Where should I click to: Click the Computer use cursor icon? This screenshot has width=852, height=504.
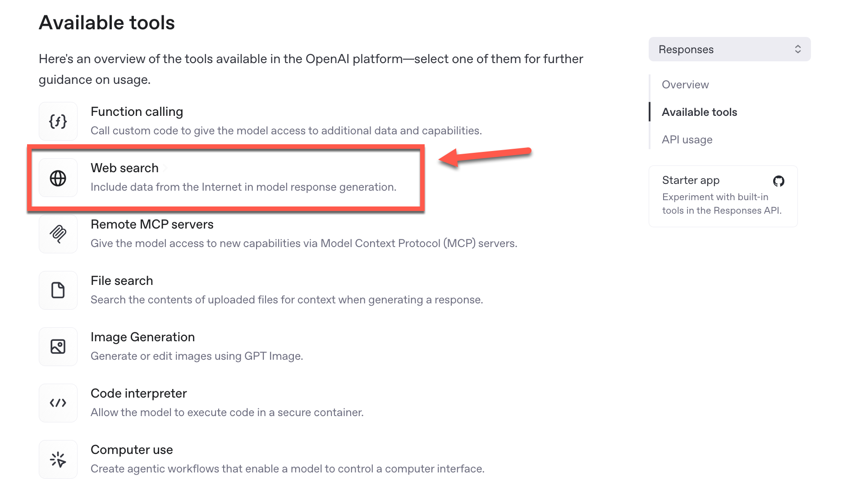pyautogui.click(x=58, y=459)
